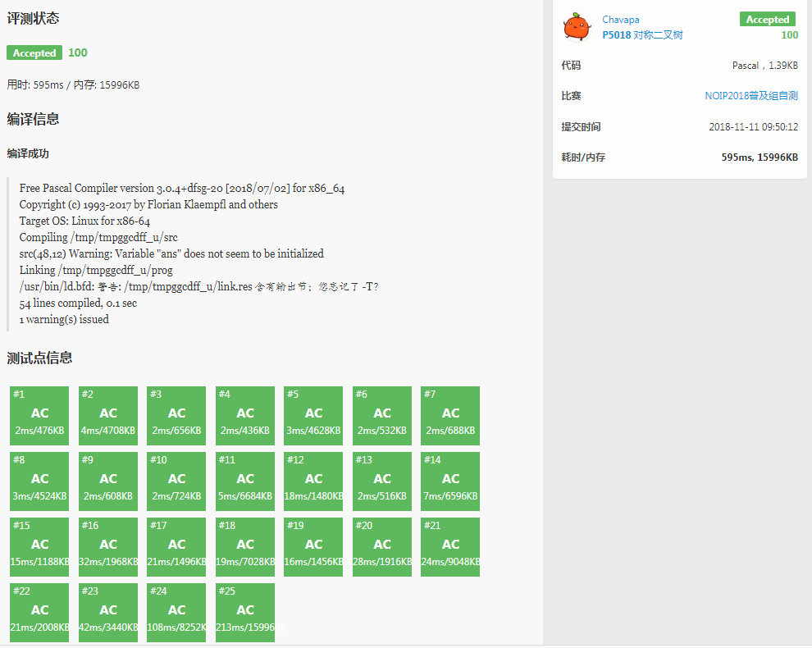Open test case #18 result tile
This screenshot has width=812, height=648.
pos(245,547)
